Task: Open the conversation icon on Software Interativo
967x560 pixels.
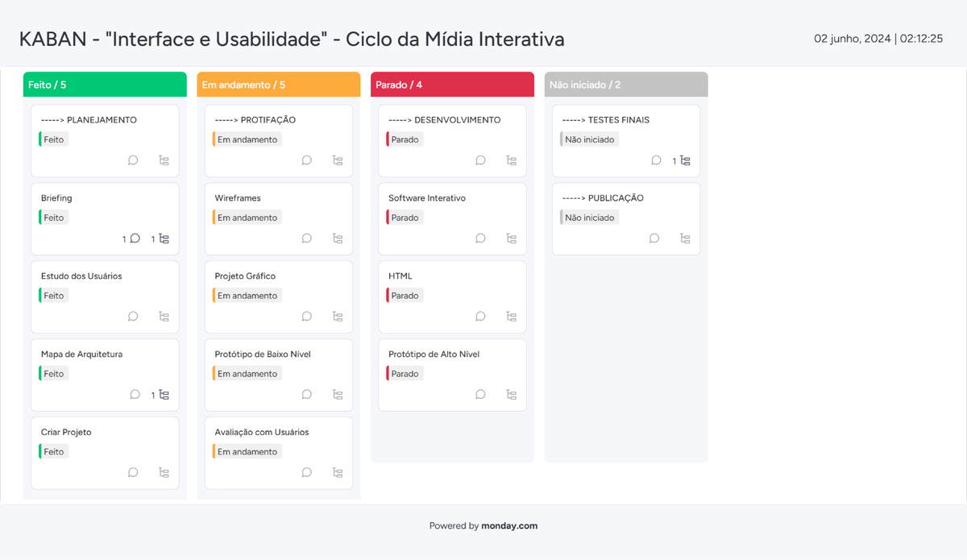Action: pyautogui.click(x=480, y=239)
